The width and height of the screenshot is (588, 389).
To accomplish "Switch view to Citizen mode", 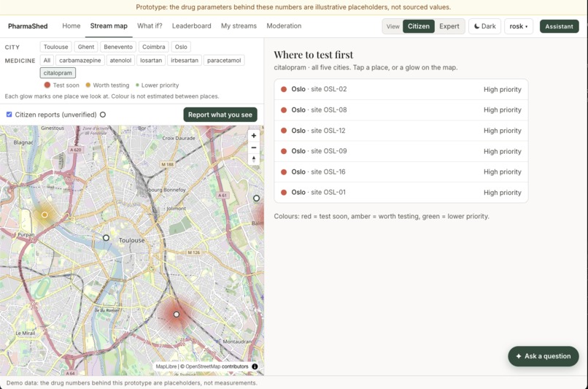I will [x=419, y=26].
